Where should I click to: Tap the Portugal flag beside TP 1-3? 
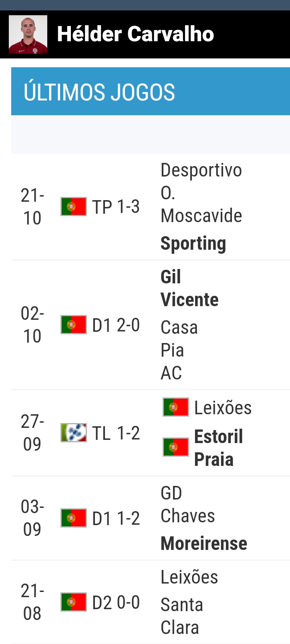coord(74,207)
